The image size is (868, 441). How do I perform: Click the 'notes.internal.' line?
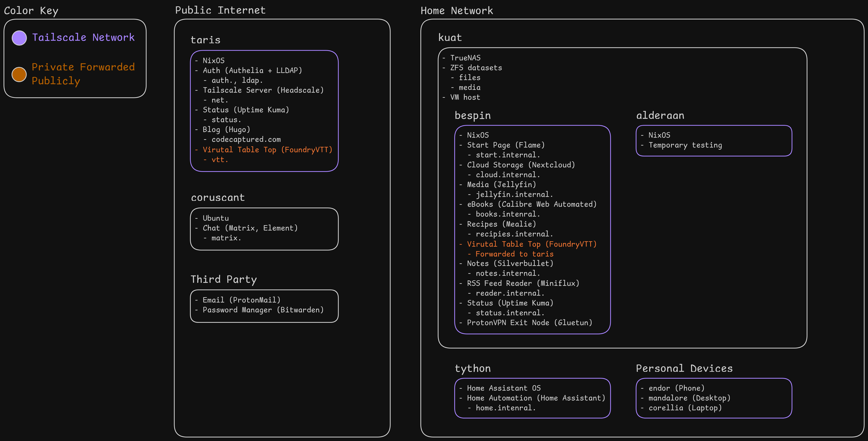point(508,273)
